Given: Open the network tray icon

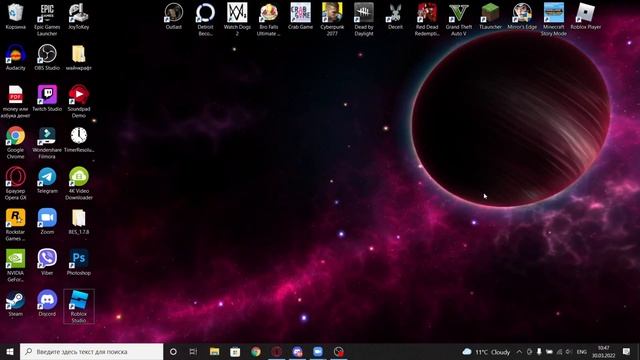Looking at the screenshot, I should coord(559,351).
